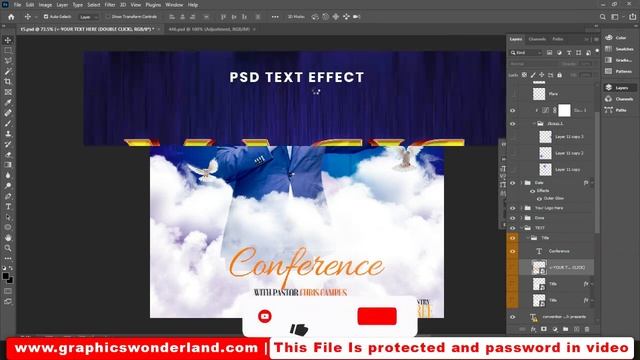This screenshot has height=360, width=640.
Task: Hide the Date group eye icon
Action: click(x=513, y=183)
